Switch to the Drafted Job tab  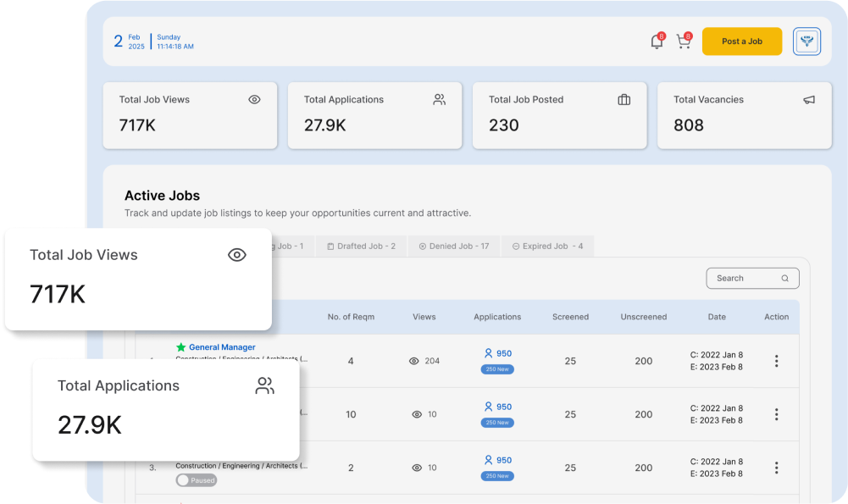coord(362,246)
